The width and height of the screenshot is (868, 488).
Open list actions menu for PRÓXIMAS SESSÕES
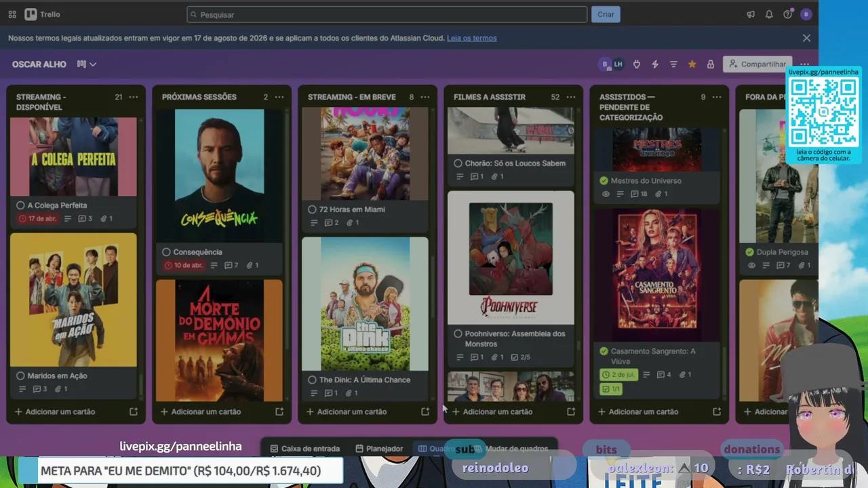(279, 97)
